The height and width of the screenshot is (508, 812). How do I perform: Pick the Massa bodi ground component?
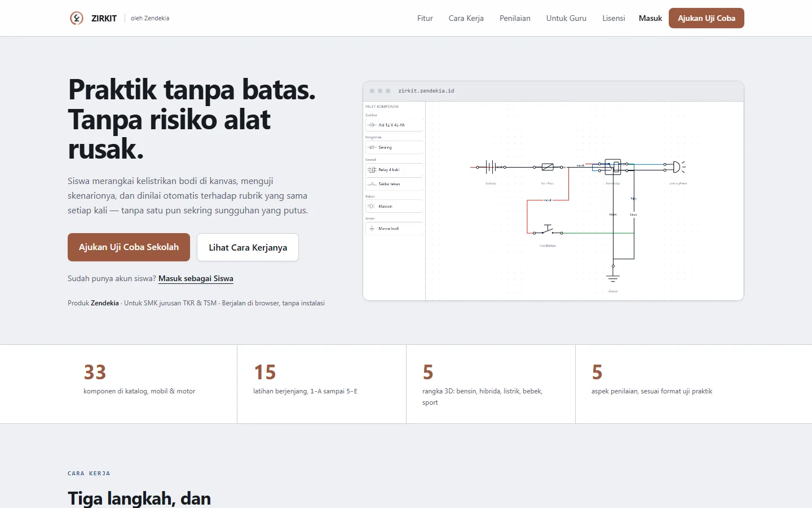[x=394, y=229]
